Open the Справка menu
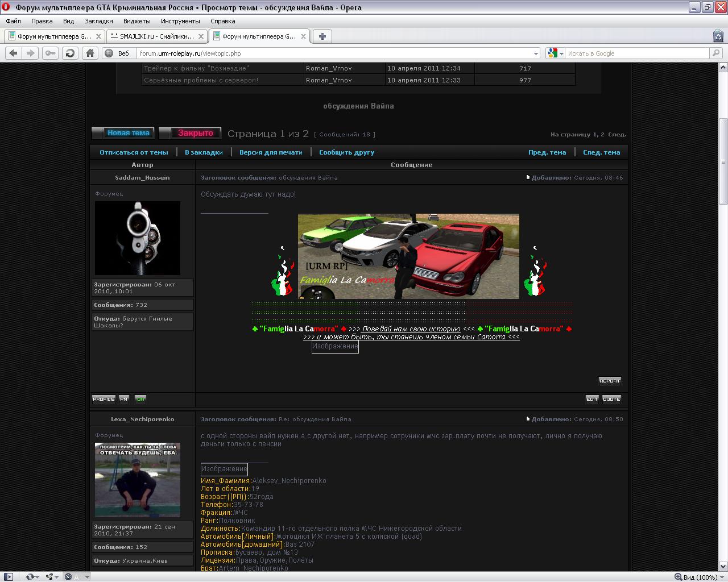 pos(222,21)
